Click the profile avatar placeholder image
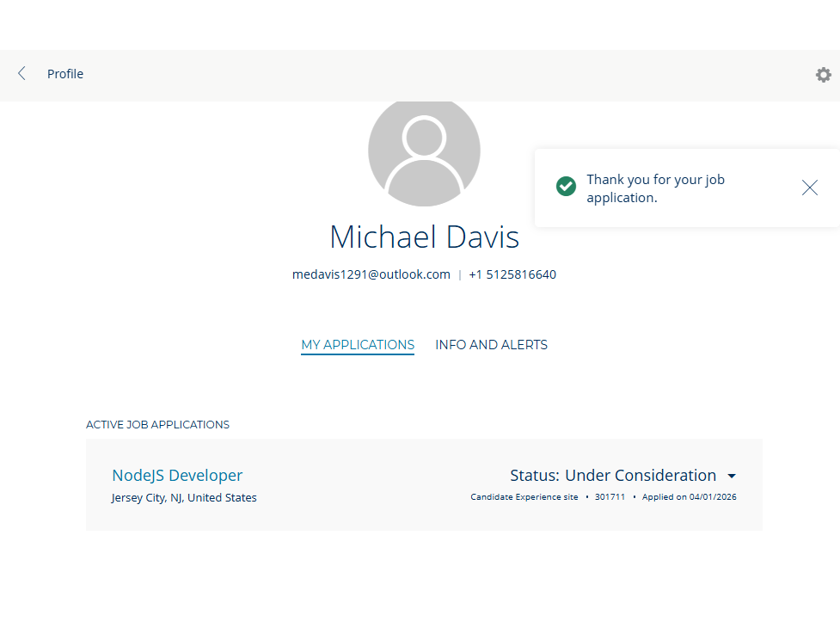 [x=424, y=153]
